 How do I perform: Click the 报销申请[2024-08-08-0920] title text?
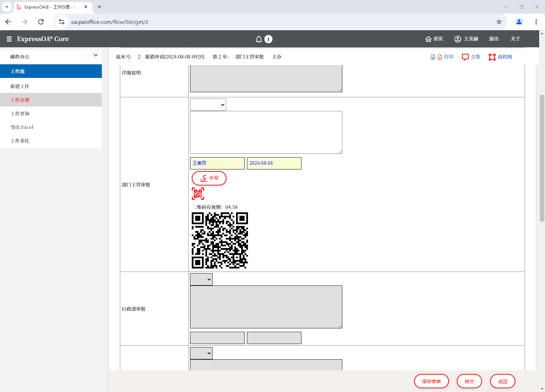(175, 57)
